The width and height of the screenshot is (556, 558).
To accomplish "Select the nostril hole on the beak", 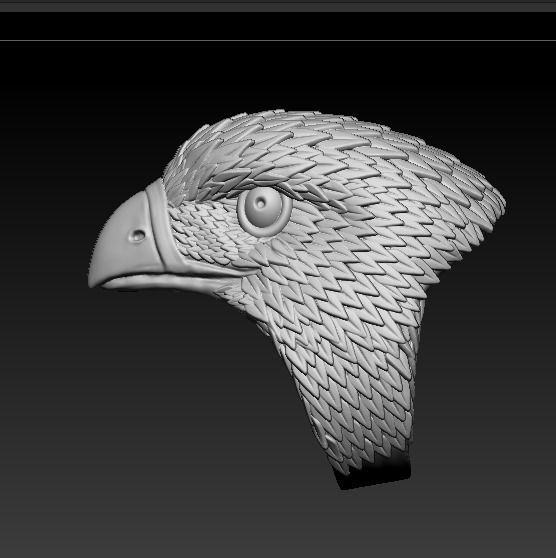I will pos(138,235).
